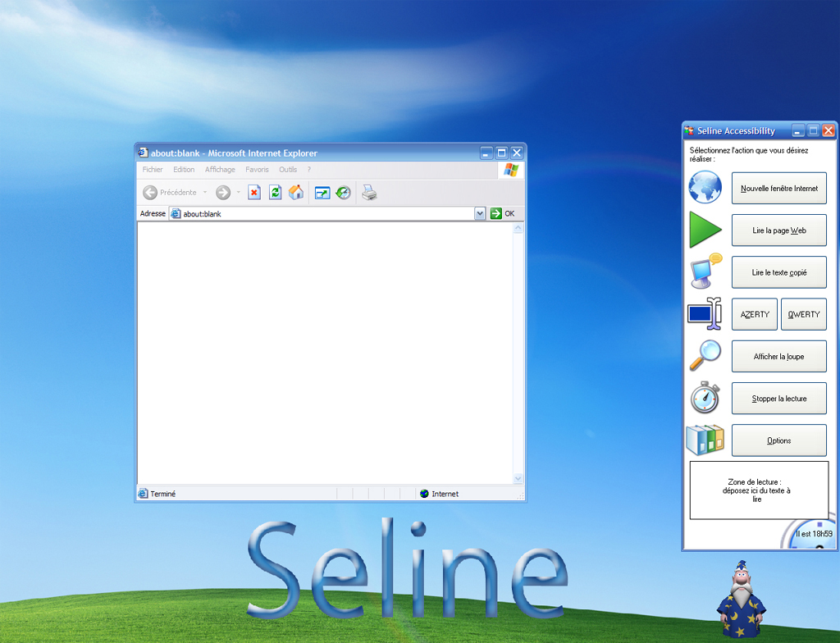Click the browser's vertical scrollbar track
Screen dimensions: 840x643
pos(518,353)
